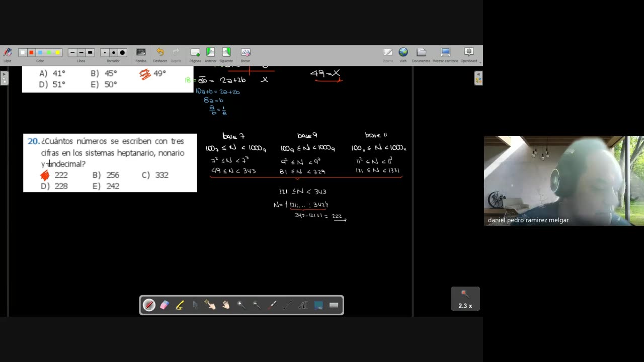Viewport: 644px width, 362px height.
Task: Click answer option A) 41°
Action: point(52,73)
